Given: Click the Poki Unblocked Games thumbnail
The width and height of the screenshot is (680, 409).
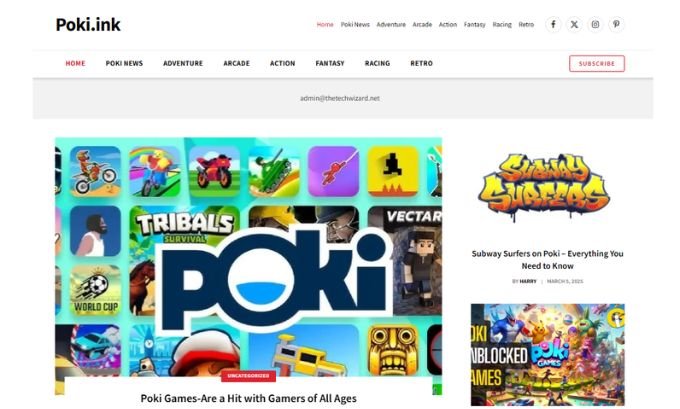Looking at the screenshot, I should point(548,354).
